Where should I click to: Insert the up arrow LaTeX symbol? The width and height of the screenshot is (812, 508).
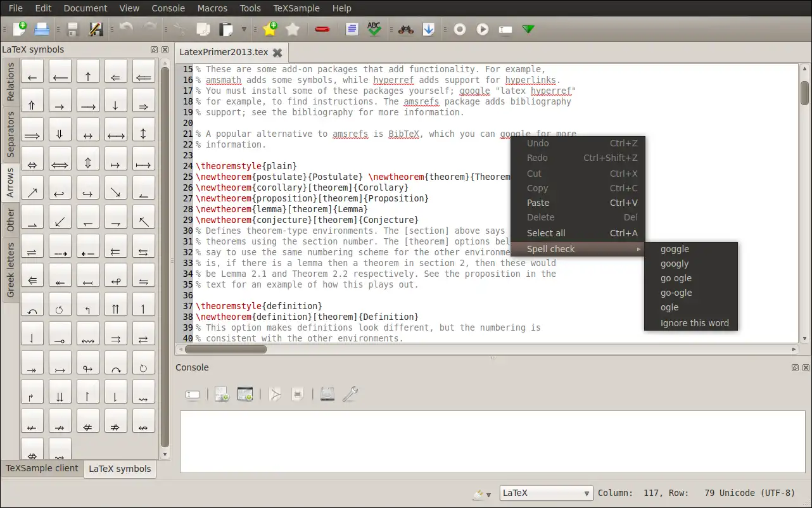87,72
